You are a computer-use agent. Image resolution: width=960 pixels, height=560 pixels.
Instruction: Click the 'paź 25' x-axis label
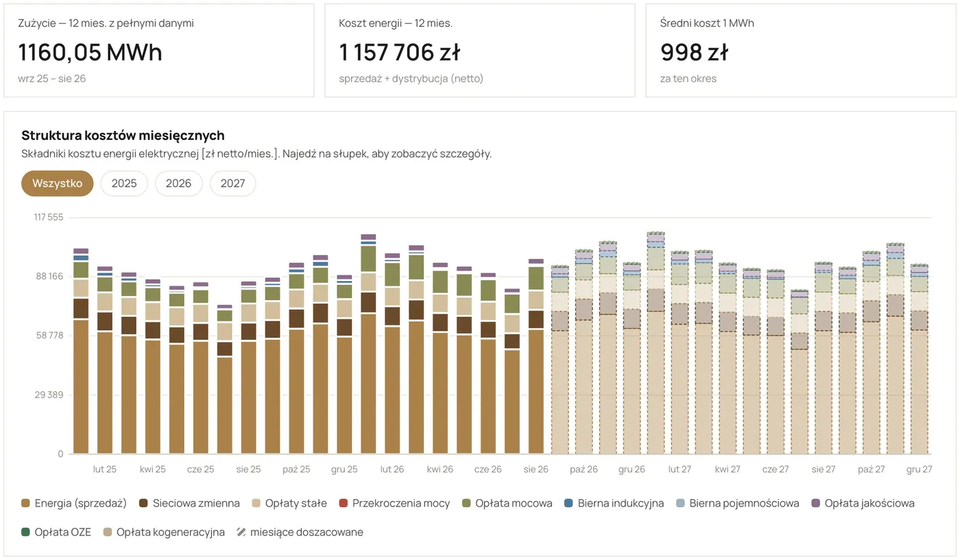pos(296,470)
